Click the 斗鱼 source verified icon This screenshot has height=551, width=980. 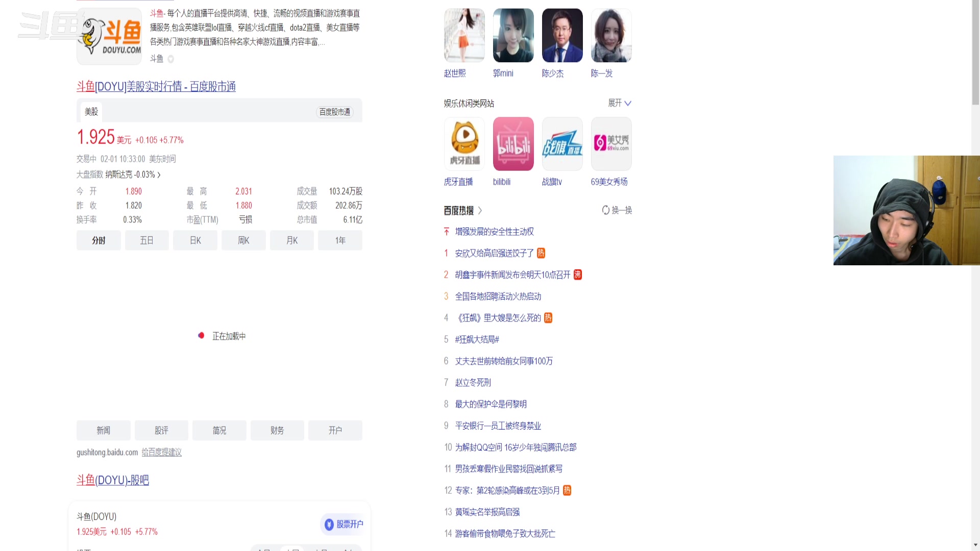point(170,59)
